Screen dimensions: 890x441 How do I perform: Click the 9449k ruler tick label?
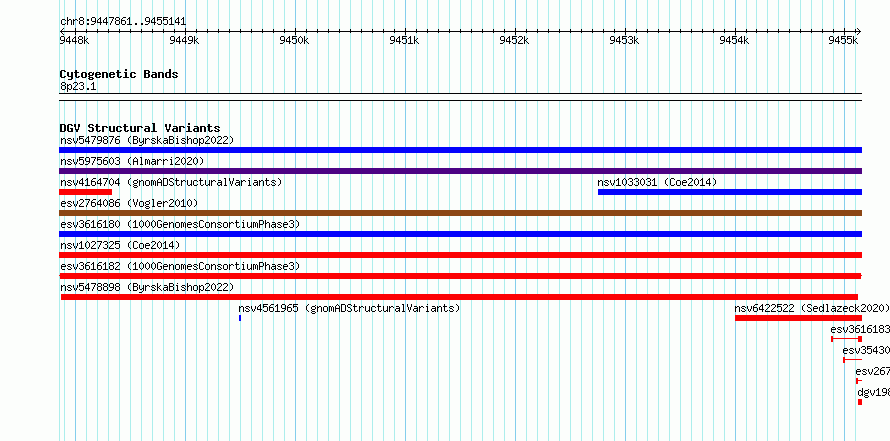pos(184,40)
